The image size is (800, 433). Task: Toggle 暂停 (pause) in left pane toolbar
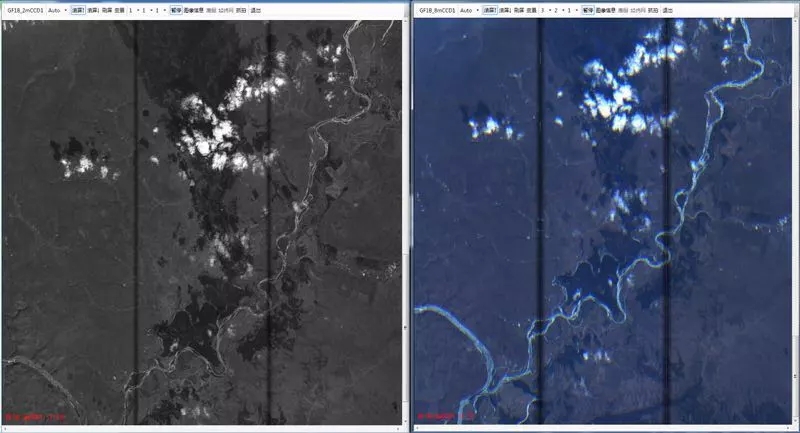click(x=176, y=10)
